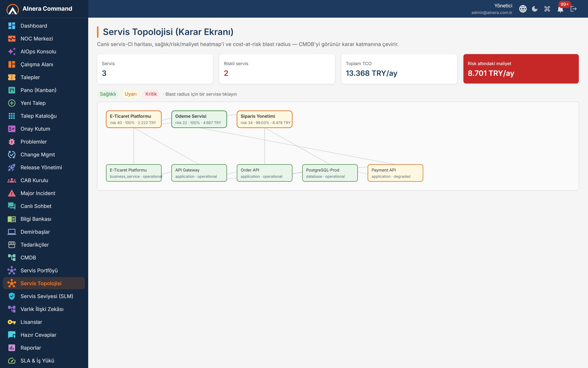Click the Bilgi Bankası book icon
The height and width of the screenshot is (368, 588).
(x=12, y=219)
